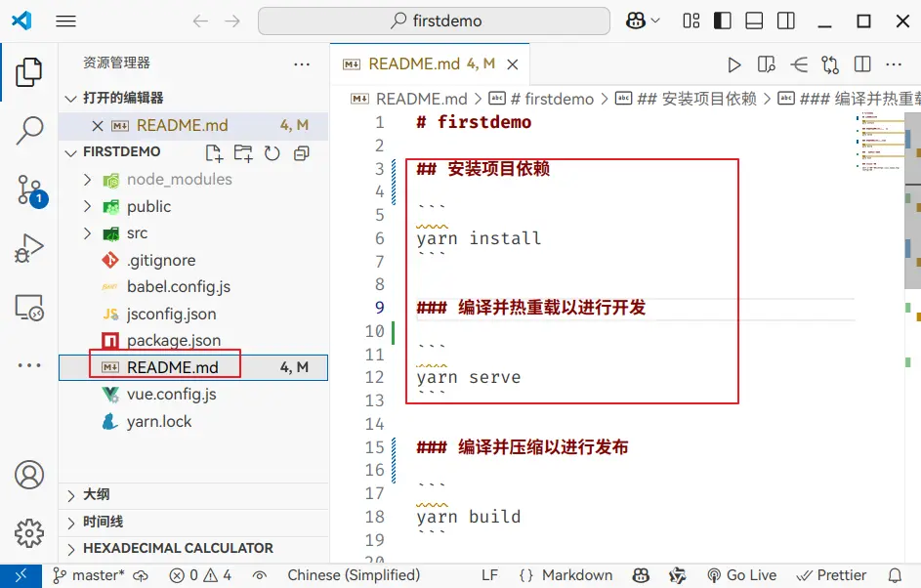This screenshot has width=921, height=588.
Task: Toggle the bottom panel
Action: [754, 21]
